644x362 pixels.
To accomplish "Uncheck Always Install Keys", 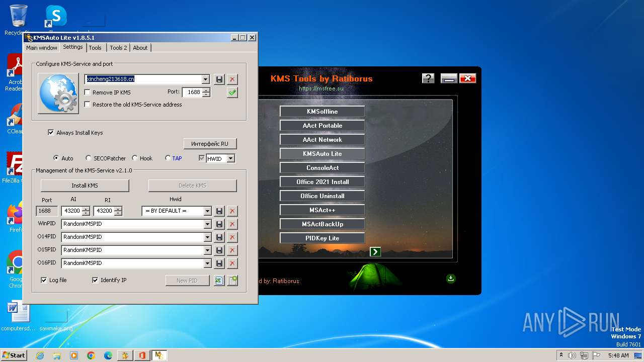I will tap(51, 133).
